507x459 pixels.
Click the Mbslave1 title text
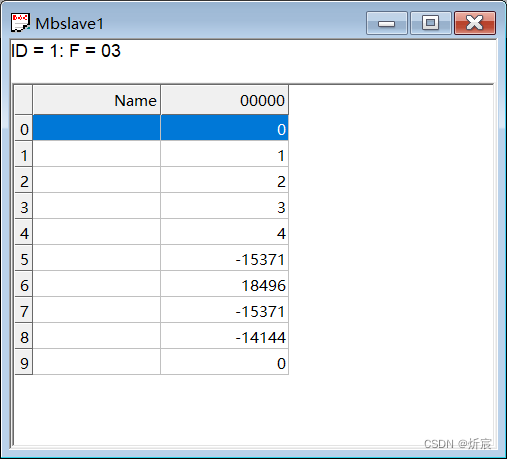point(69,23)
